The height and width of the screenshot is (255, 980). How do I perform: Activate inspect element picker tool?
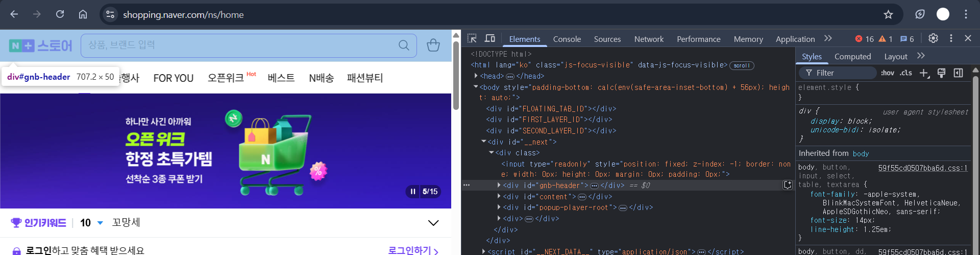pos(472,38)
